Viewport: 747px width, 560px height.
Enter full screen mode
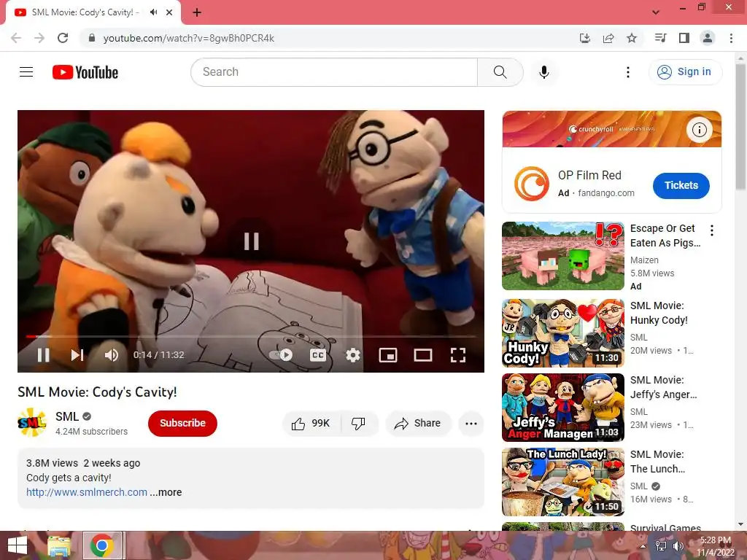pyautogui.click(x=458, y=355)
